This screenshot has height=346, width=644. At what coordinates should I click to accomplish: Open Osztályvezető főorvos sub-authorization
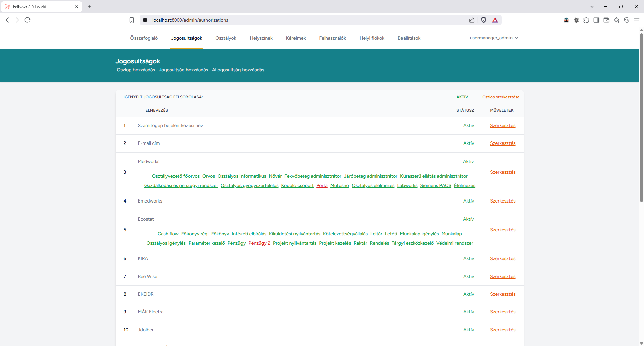point(176,176)
